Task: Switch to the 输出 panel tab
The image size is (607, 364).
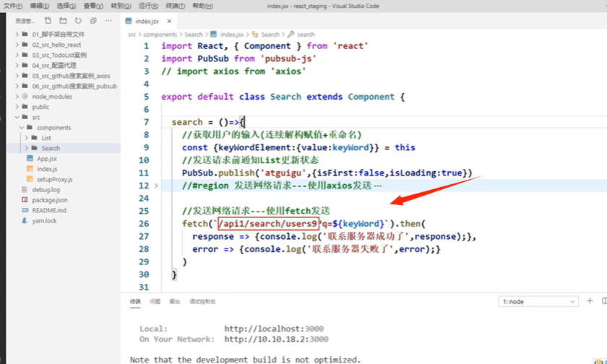Action: pyautogui.click(x=175, y=301)
